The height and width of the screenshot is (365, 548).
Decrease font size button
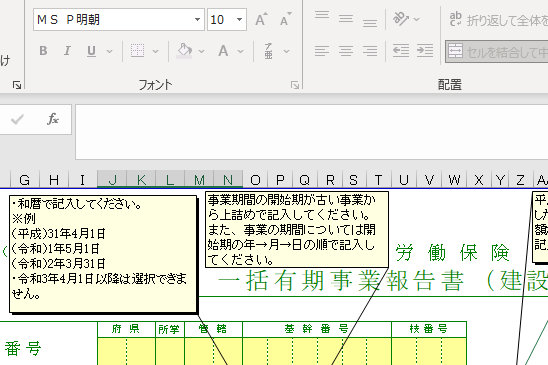286,20
